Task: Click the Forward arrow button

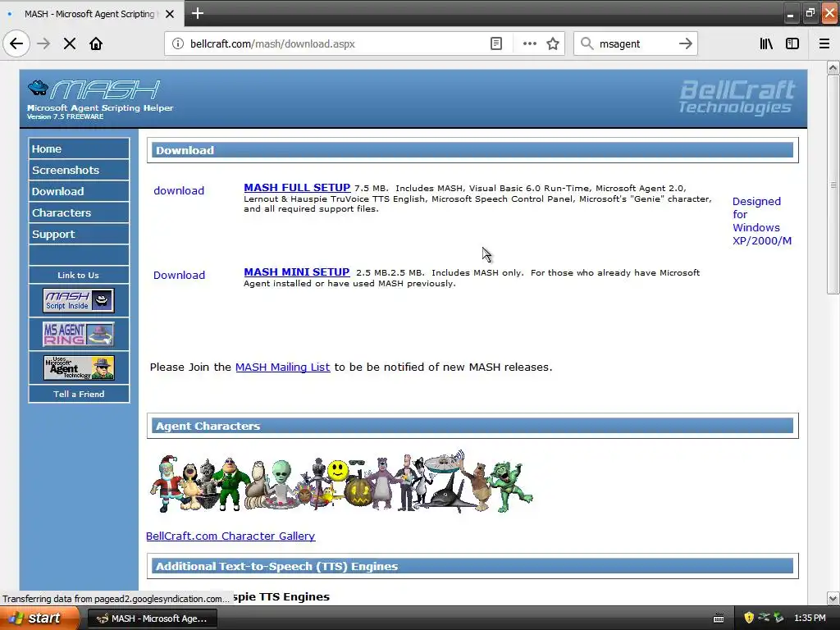Action: [44, 43]
